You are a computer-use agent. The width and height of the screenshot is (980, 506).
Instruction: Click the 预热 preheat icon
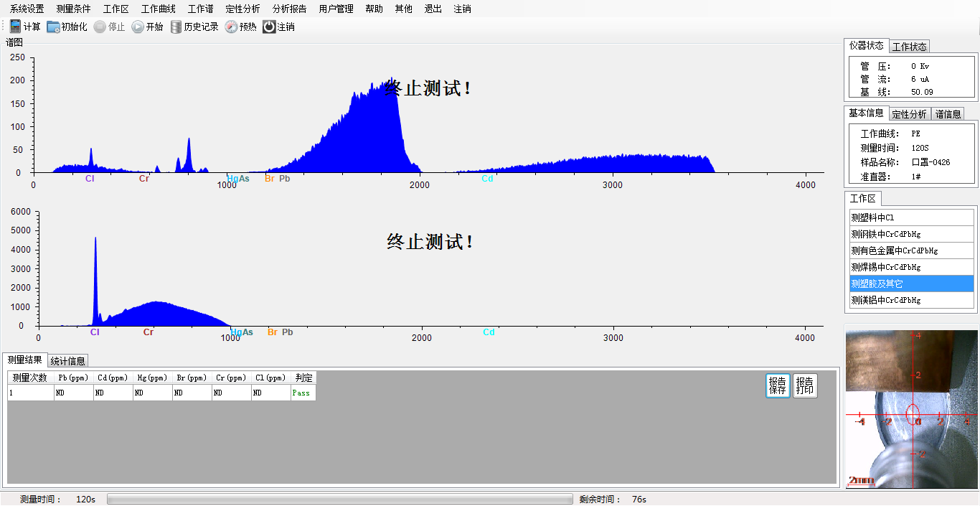(x=231, y=27)
